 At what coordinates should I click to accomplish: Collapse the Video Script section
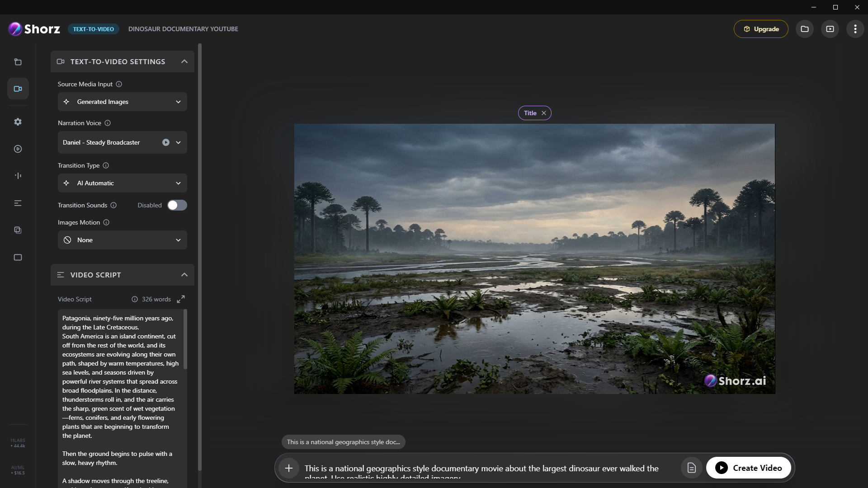tap(184, 274)
